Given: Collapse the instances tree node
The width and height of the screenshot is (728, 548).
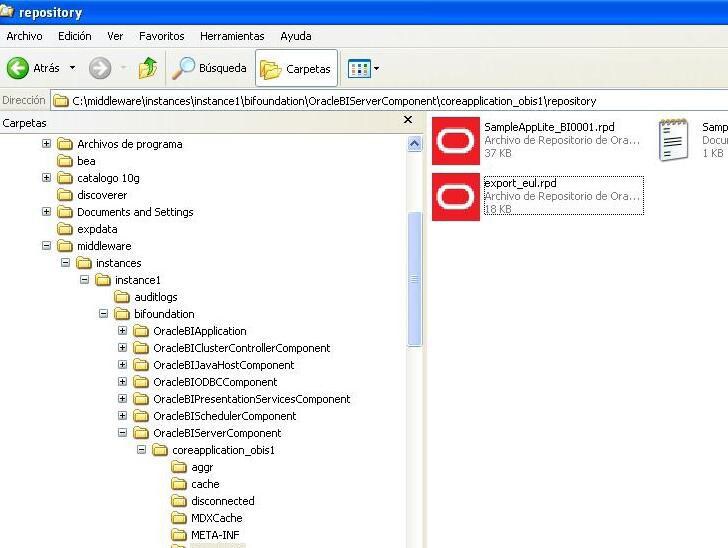Looking at the screenshot, I should (65, 263).
